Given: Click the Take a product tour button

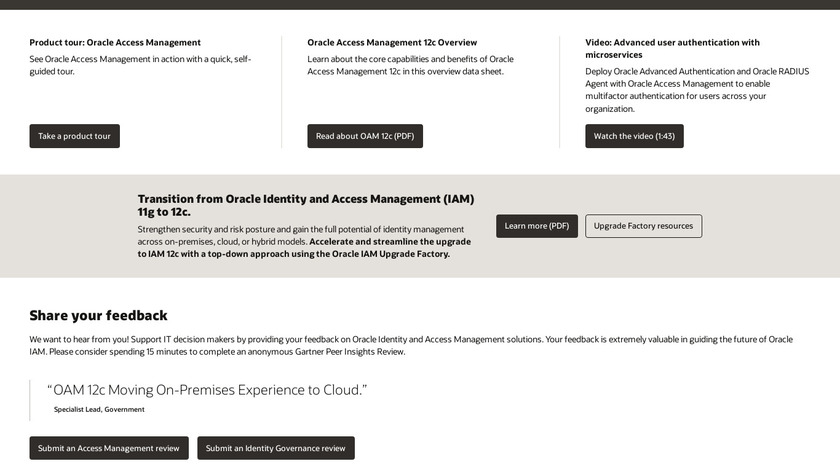Looking at the screenshot, I should pyautogui.click(x=75, y=136).
